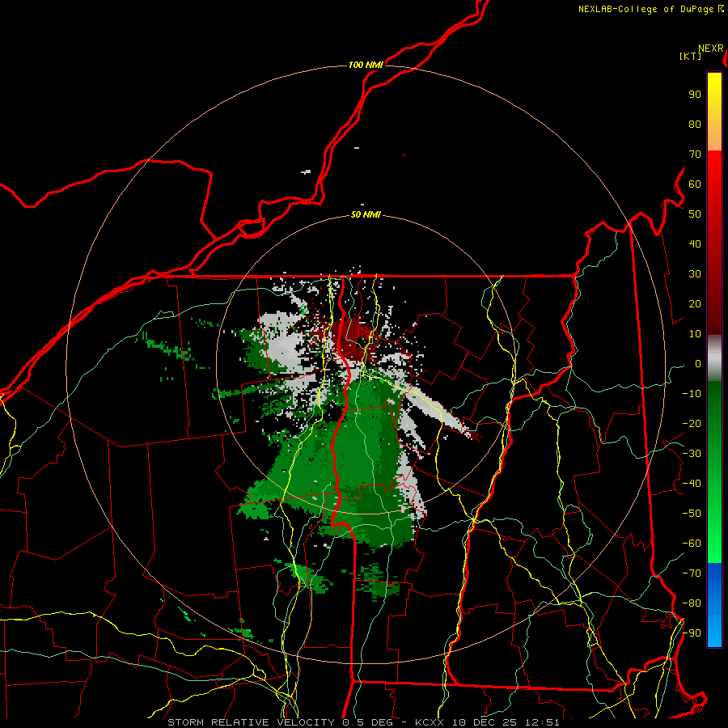Select the -50 value on velocity scale
This screenshot has width=728, height=728.
tap(692, 514)
